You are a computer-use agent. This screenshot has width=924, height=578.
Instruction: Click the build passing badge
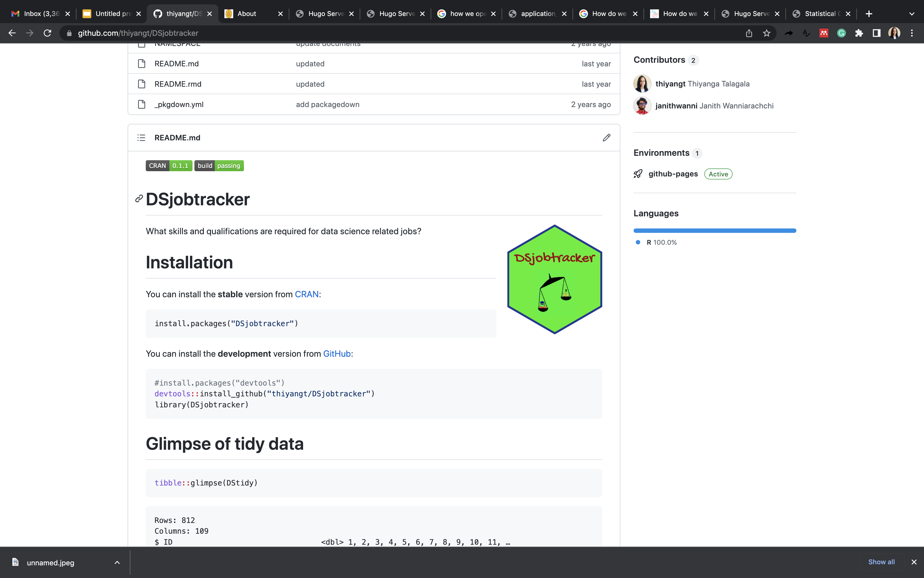point(219,165)
